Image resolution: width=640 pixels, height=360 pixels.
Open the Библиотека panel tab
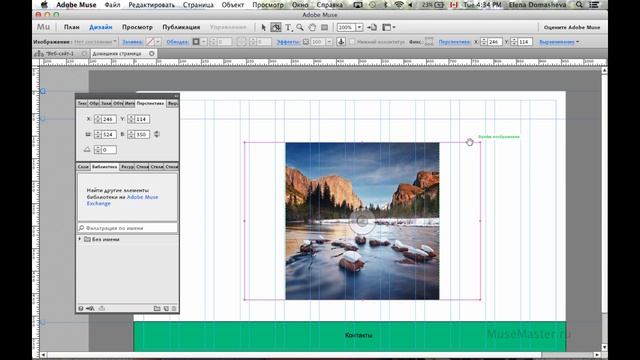tap(104, 167)
